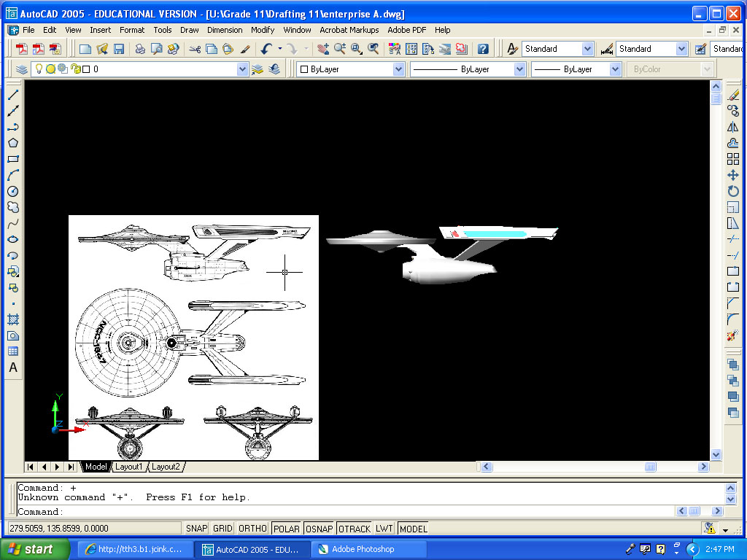Click the coordinates display 279.5059, 135.8599
747x560 pixels.
click(94, 529)
